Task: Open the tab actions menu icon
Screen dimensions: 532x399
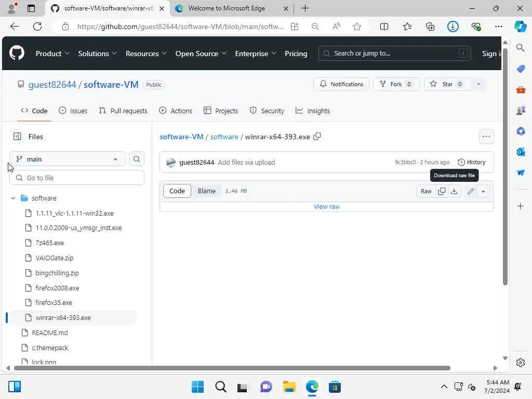Action: (x=31, y=8)
